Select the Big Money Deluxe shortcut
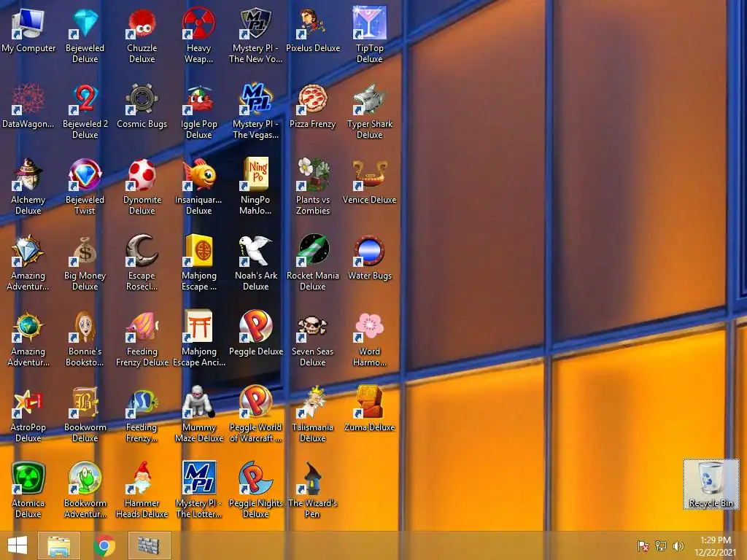This screenshot has width=747, height=560. click(x=85, y=262)
